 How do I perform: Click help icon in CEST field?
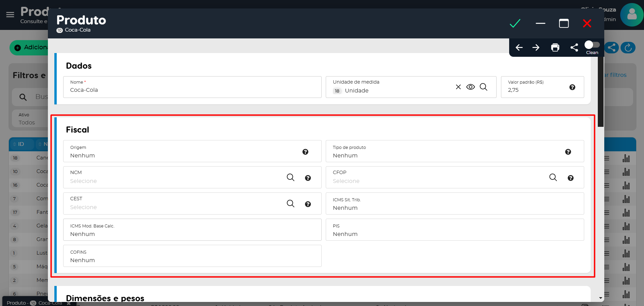[x=308, y=204]
